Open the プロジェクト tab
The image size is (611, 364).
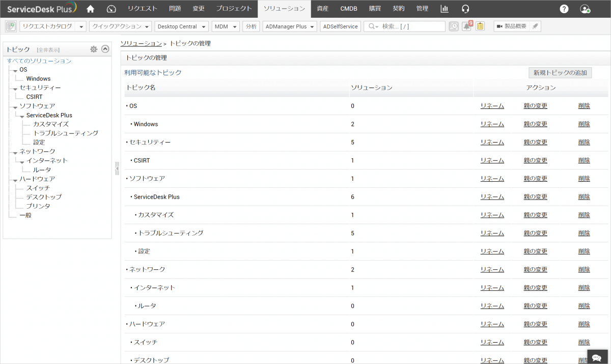(x=234, y=9)
